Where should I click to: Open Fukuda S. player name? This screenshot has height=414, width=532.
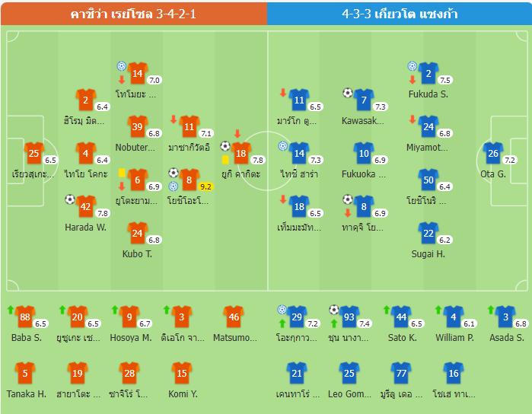point(428,94)
